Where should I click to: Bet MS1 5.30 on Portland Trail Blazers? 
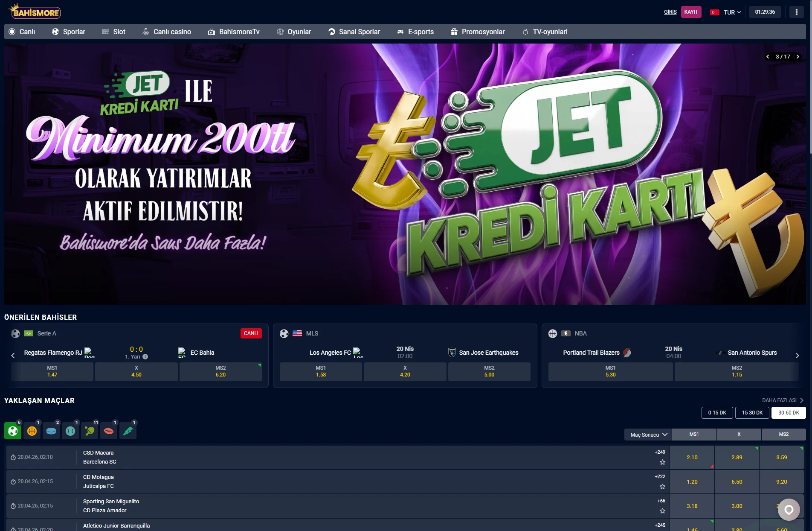pyautogui.click(x=610, y=371)
